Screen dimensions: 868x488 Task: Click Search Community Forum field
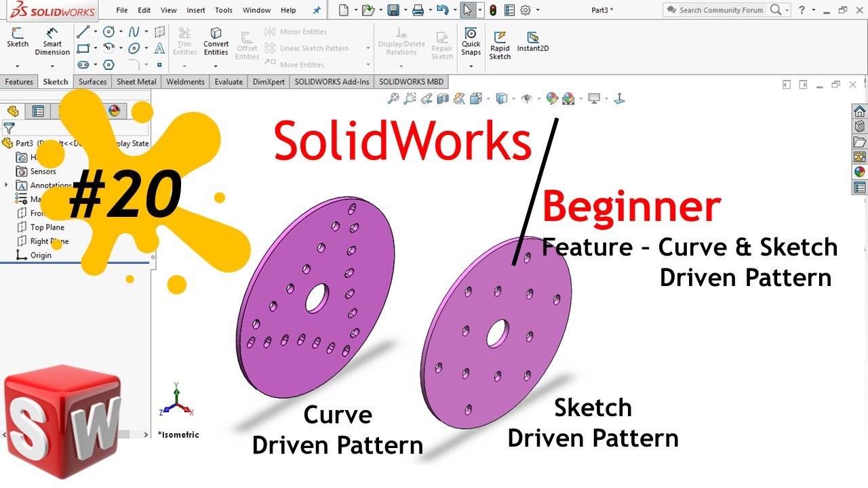click(x=722, y=10)
